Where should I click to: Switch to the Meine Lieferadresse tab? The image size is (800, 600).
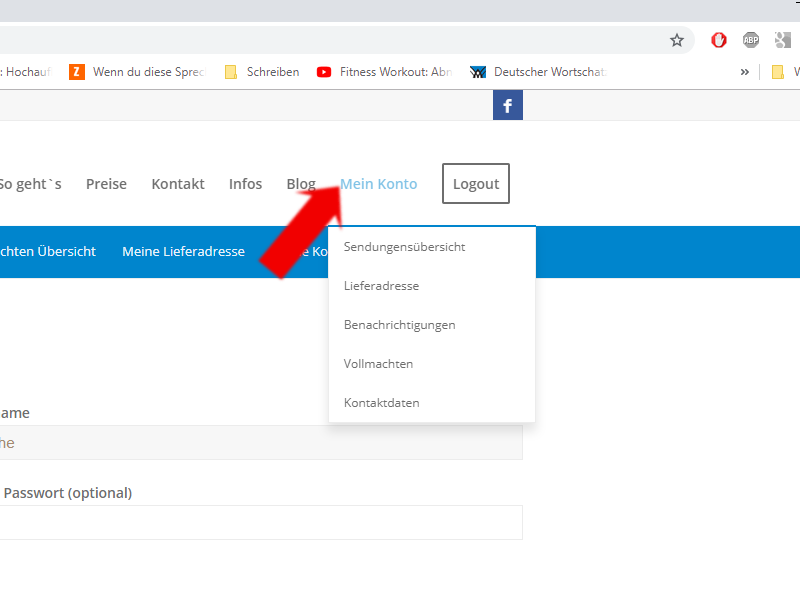click(183, 251)
